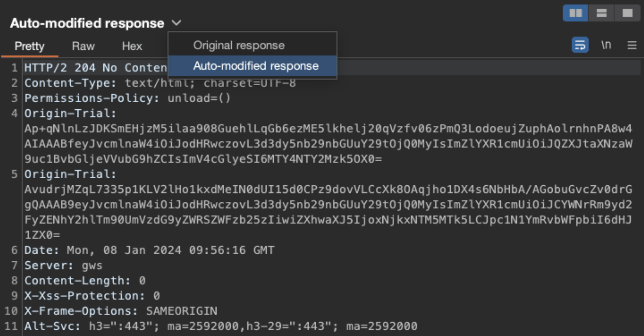
Task: Switch to top/bottom split layout
Action: point(601,13)
